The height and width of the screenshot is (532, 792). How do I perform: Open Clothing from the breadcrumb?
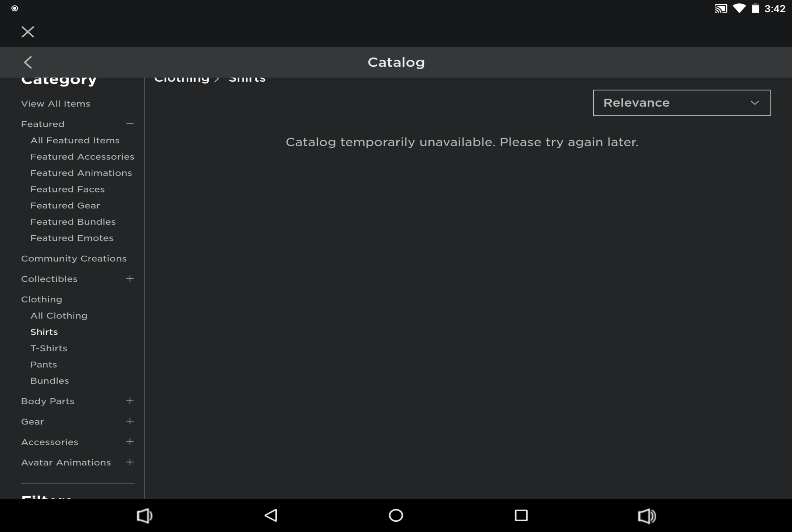pos(182,78)
